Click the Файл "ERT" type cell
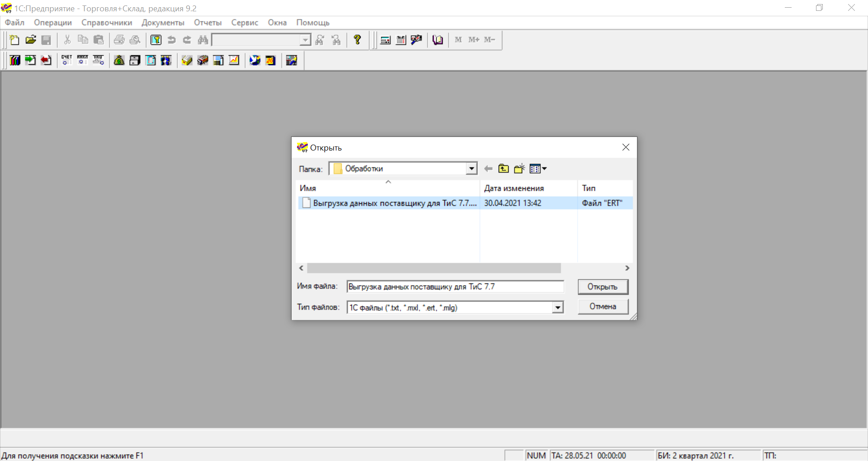Screen dimensions: 868x461 tap(602, 203)
